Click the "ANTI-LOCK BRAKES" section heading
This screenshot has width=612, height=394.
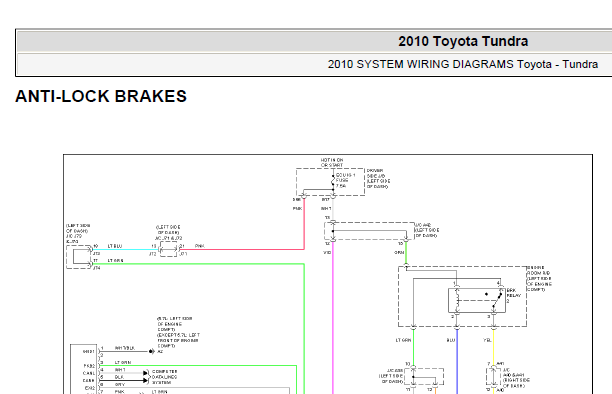101,96
